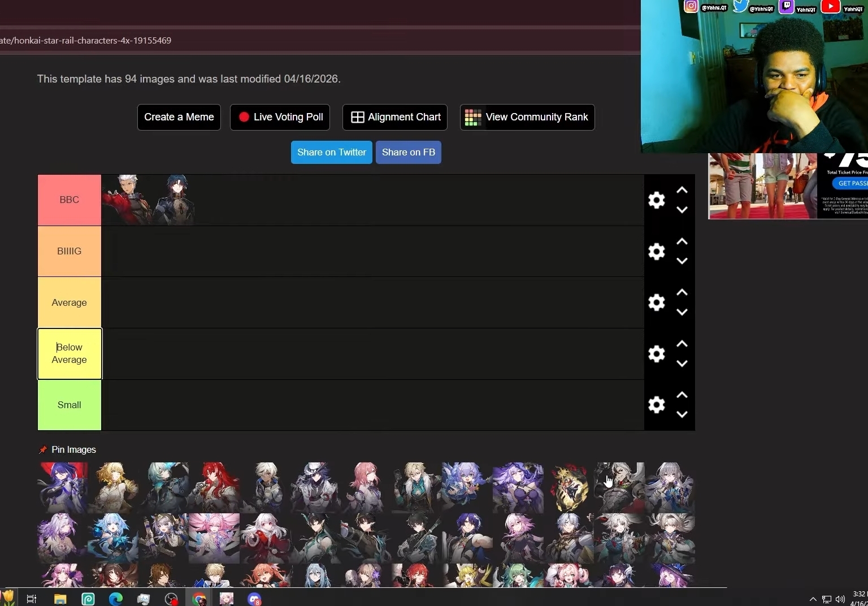Switch to Google Chrome in the taskbar
Screen dimensions: 868x606
[x=199, y=599]
